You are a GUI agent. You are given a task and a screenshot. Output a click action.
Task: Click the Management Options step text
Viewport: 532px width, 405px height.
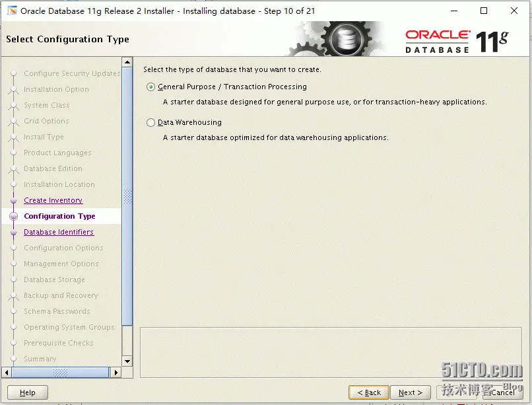click(61, 264)
